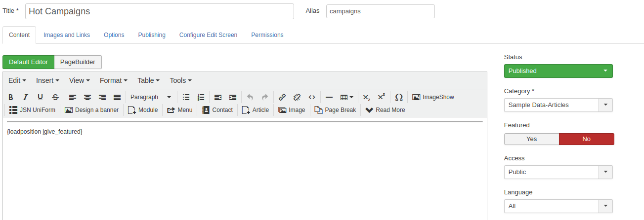
Task: Set Featured to Yes
Action: [531, 139]
